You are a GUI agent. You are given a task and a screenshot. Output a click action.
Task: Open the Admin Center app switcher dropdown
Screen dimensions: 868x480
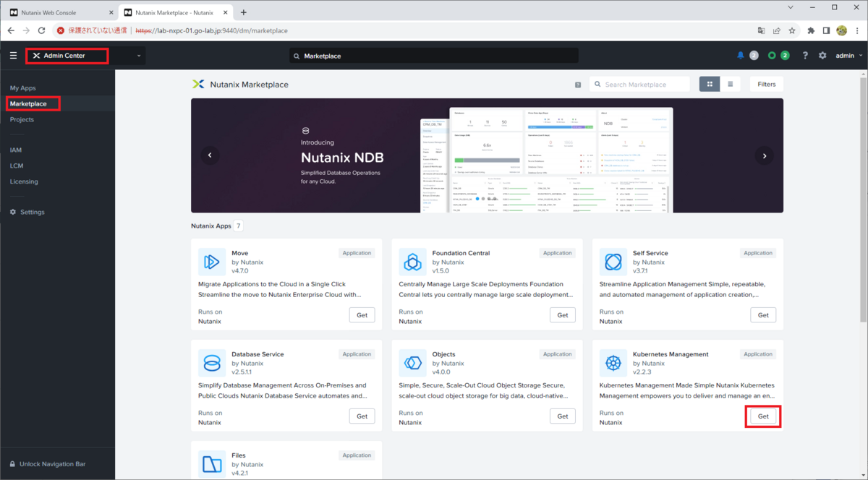[85, 56]
